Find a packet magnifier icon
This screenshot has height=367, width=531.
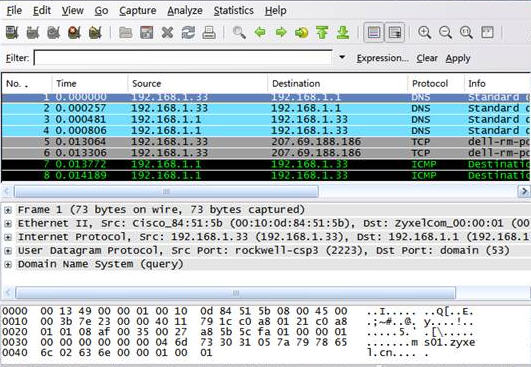coord(239,33)
